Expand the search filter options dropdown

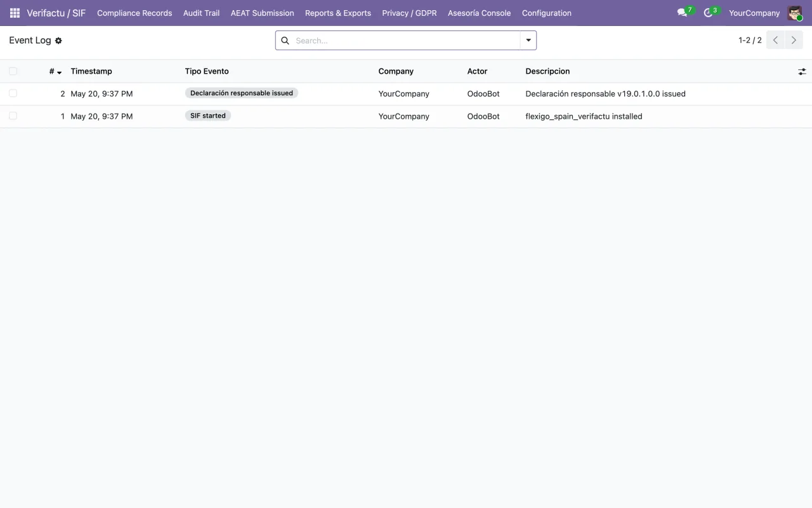(x=528, y=41)
